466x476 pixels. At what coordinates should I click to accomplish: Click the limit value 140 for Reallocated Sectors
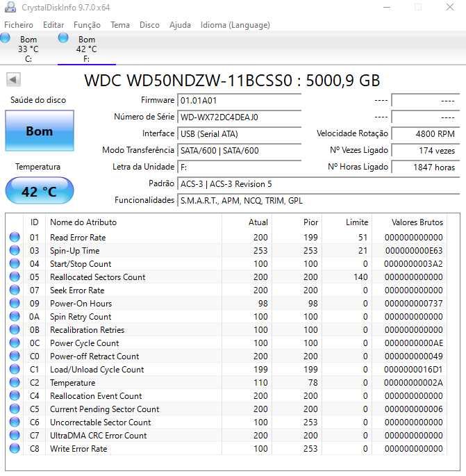360,277
